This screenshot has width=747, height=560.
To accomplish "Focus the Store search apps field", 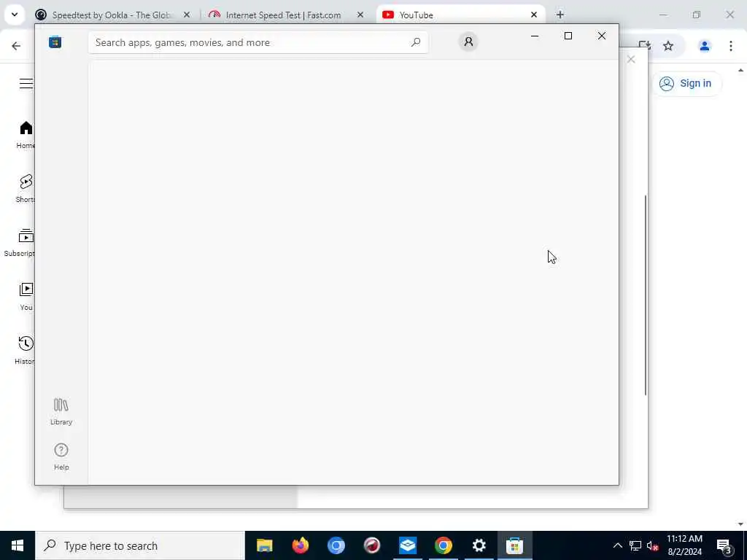I will pyautogui.click(x=258, y=42).
